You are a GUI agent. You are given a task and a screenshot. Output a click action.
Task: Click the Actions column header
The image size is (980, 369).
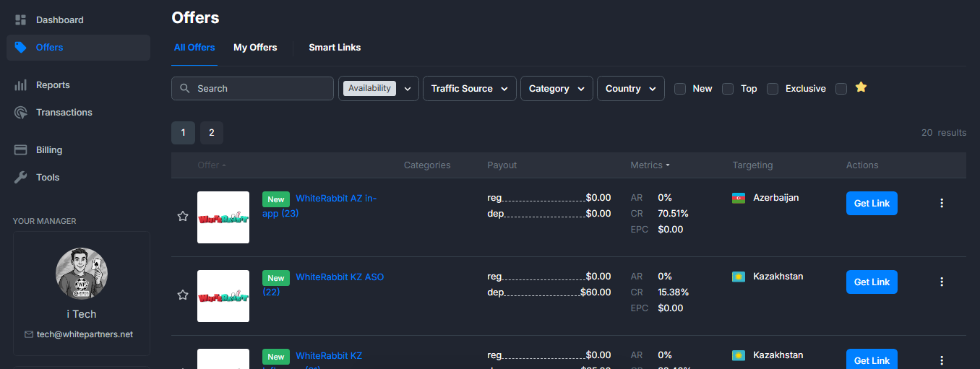(862, 165)
